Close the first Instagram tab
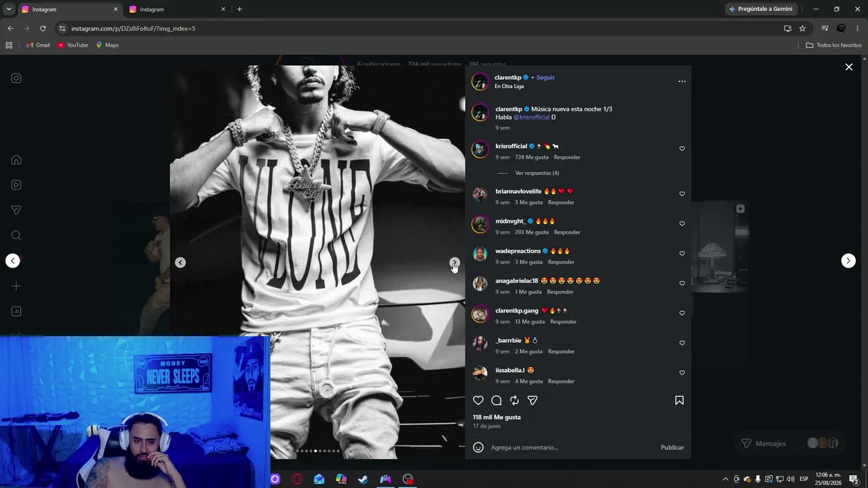868x488 pixels. click(x=115, y=9)
